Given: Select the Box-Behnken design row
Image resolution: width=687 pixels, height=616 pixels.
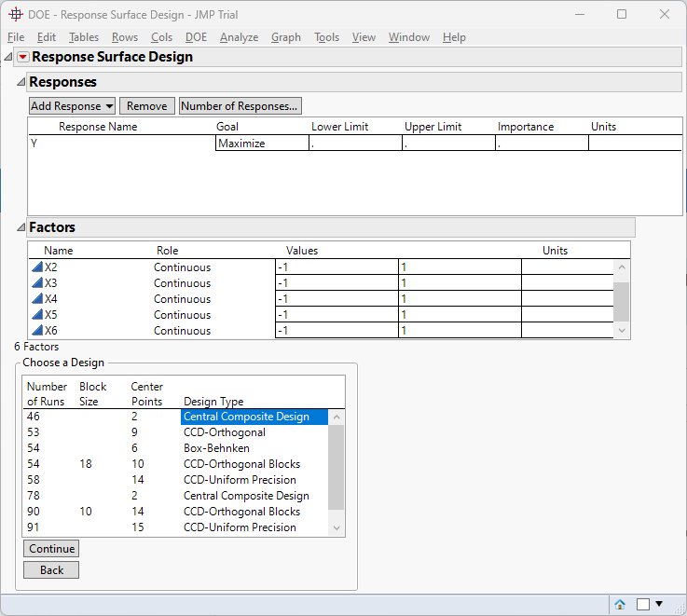Looking at the screenshot, I should (175, 448).
